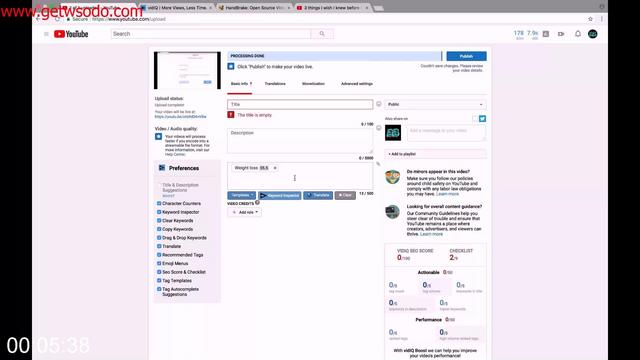The width and height of the screenshot is (640, 360).
Task: Open the Templates dropdown button
Action: point(242,196)
